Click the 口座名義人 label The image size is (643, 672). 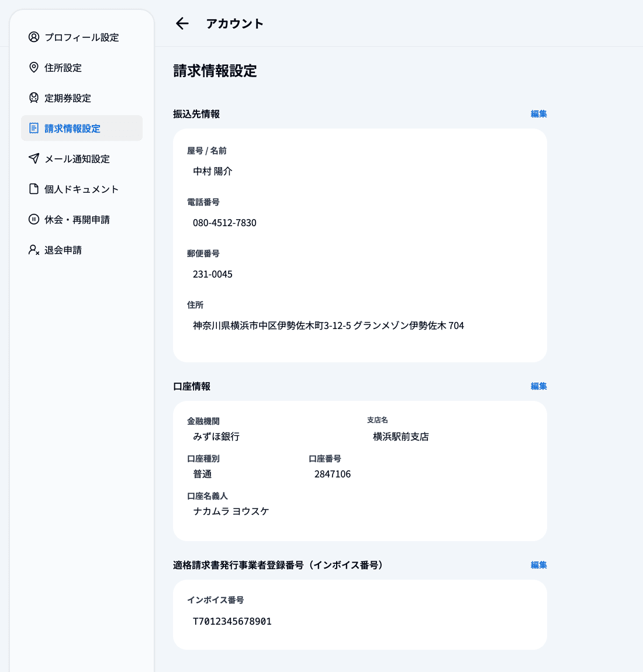pyautogui.click(x=208, y=496)
